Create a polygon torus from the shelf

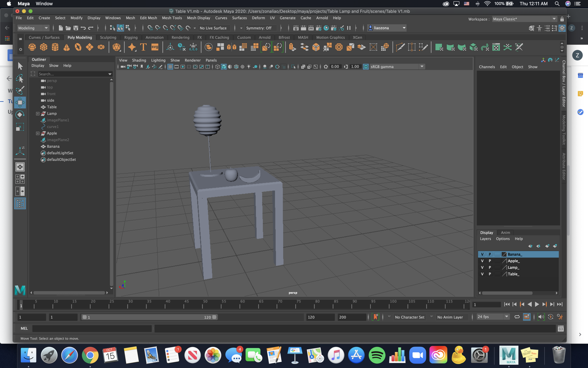pos(78,47)
